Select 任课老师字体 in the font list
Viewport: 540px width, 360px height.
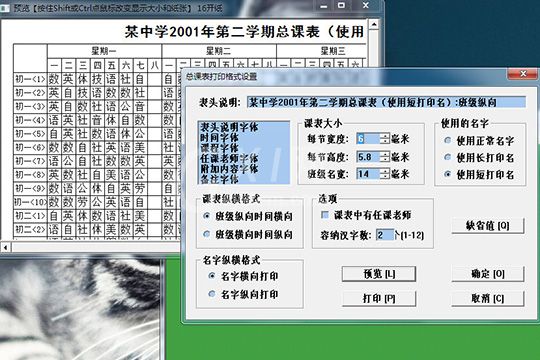click(229, 158)
